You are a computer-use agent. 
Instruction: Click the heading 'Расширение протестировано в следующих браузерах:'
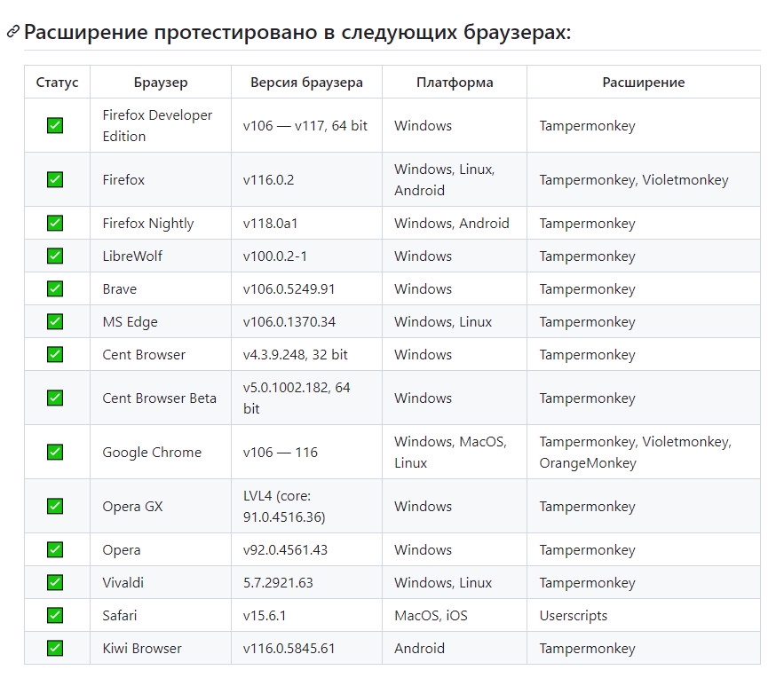[297, 32]
